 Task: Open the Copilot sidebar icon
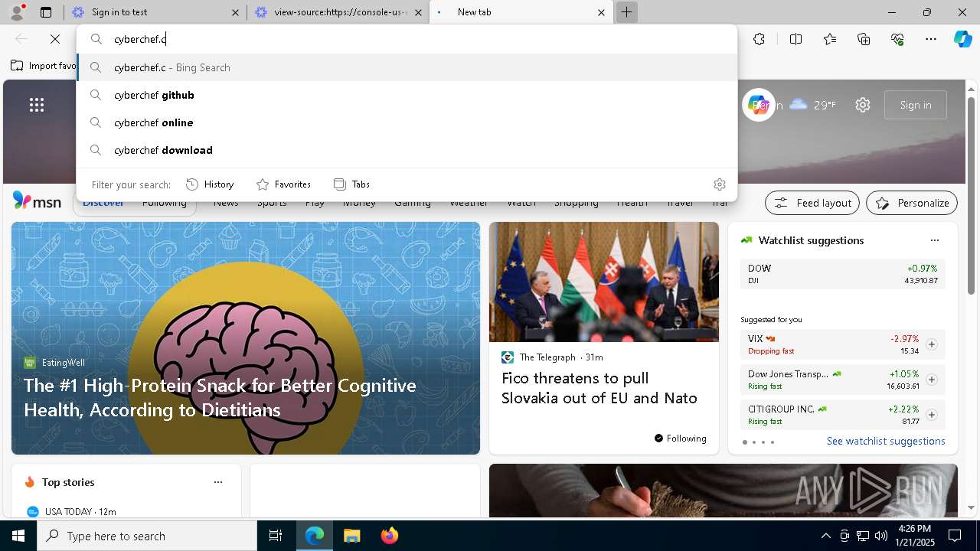pos(962,39)
